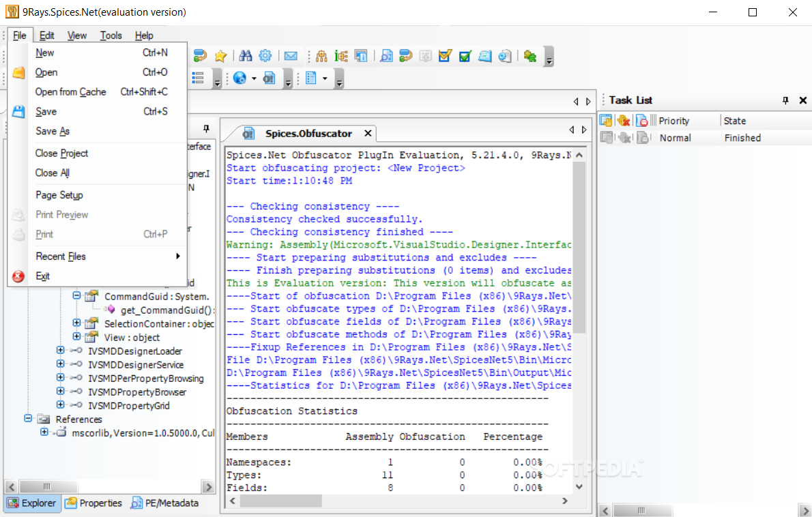The image size is (812, 517).
Task: Click the green 'i' tree info icon
Action: pos(341,56)
